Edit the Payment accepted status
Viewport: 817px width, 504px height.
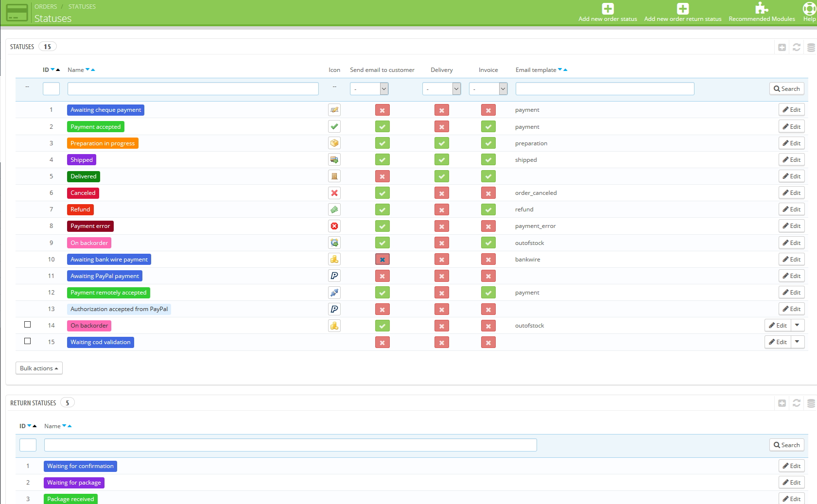coord(792,126)
